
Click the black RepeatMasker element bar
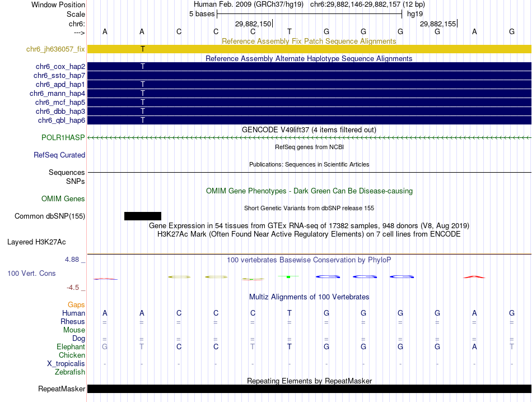(310, 389)
